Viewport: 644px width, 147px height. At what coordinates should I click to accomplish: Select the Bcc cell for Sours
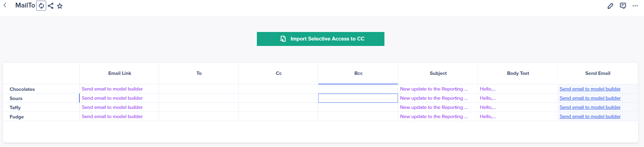[358, 98]
